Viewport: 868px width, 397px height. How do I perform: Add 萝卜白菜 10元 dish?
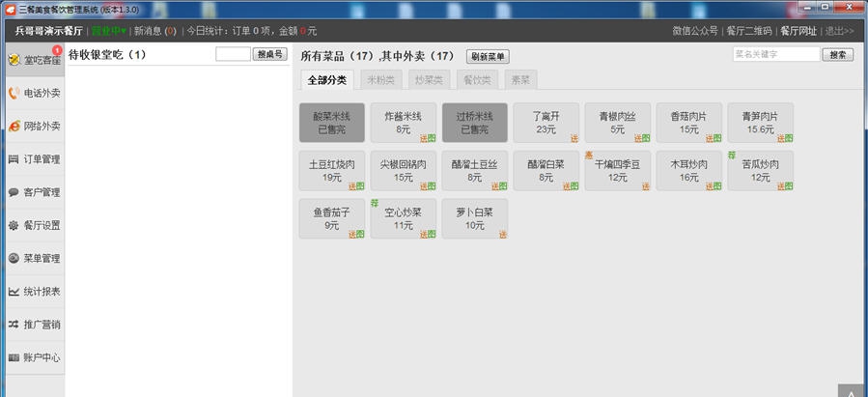pos(475,218)
